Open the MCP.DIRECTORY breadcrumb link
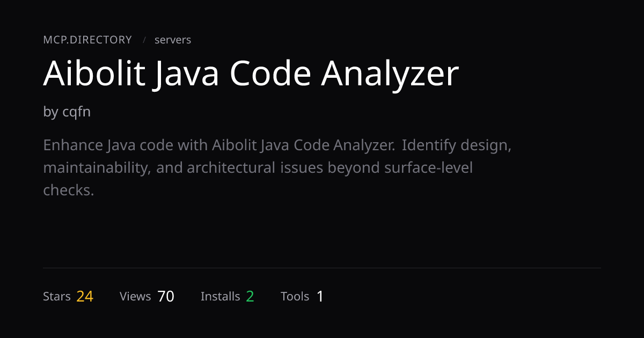This screenshot has height=338, width=644. 87,40
